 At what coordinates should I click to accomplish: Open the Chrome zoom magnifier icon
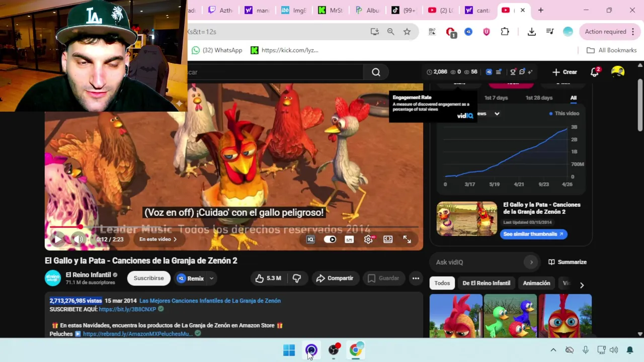coord(390,32)
